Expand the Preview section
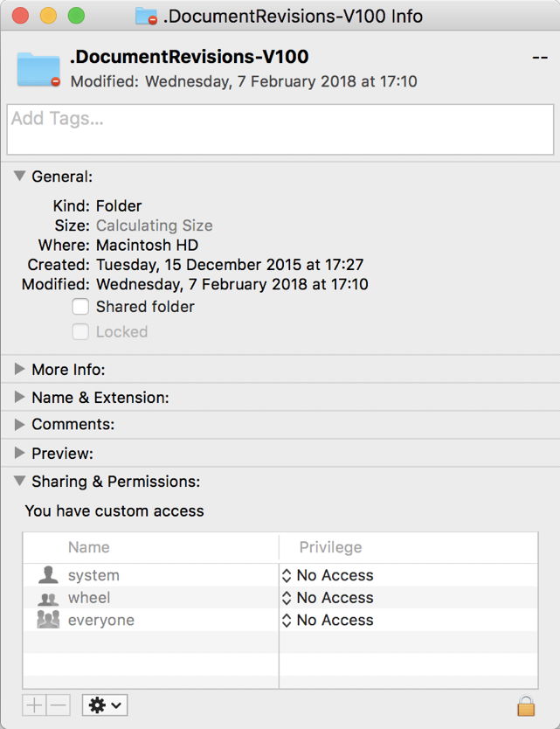The image size is (560, 729). pos(20,454)
